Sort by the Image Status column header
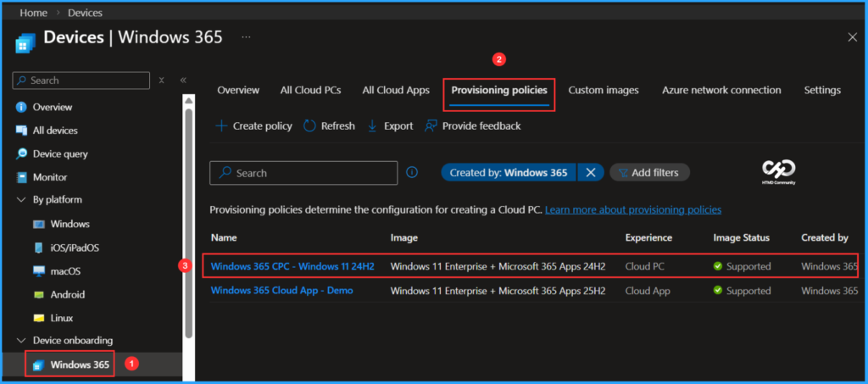868x384 pixels. click(741, 238)
